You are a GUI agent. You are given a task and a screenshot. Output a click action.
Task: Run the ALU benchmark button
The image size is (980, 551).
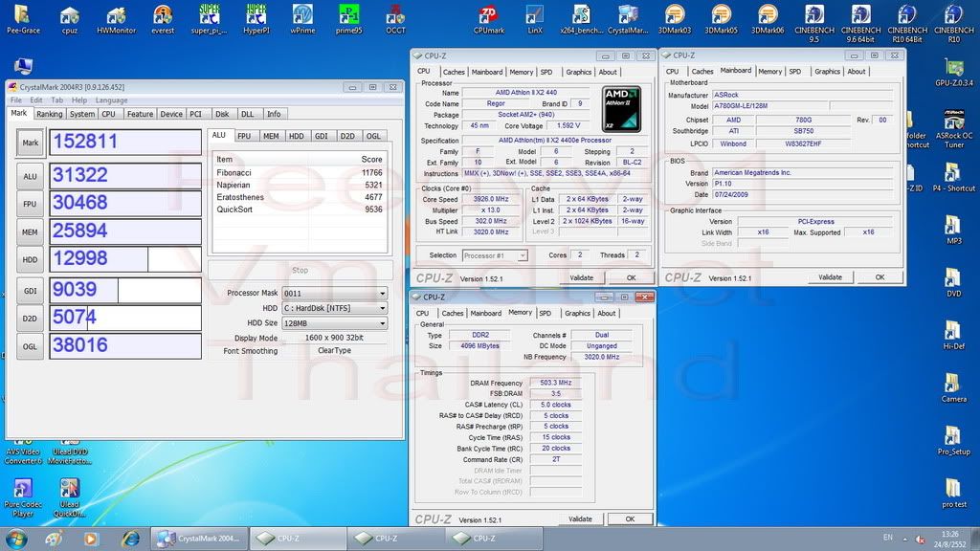(x=31, y=177)
